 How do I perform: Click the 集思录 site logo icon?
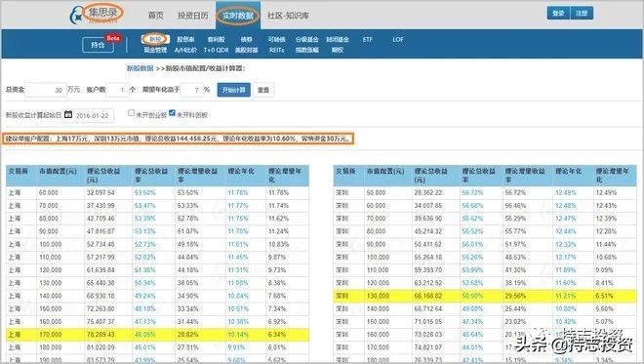point(76,16)
